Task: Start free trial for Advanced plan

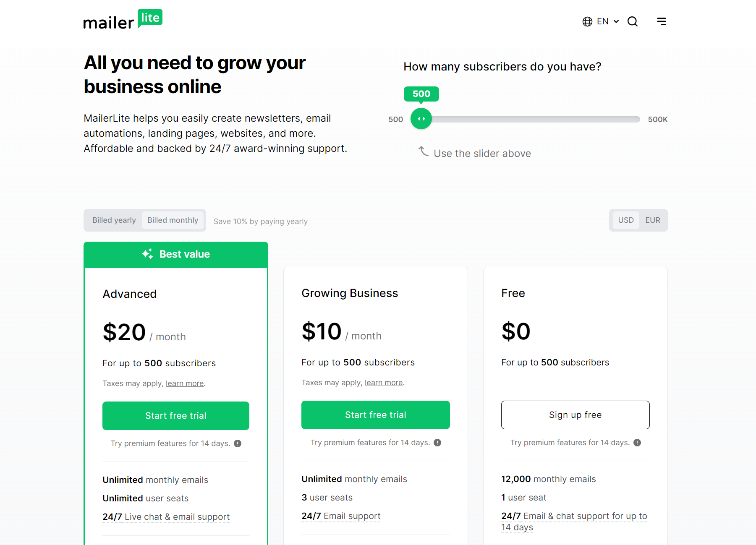Action: click(x=175, y=416)
